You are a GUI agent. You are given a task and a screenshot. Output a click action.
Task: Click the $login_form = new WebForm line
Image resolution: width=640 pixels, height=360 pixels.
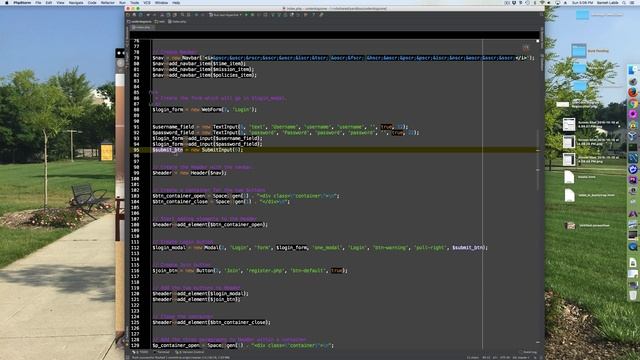click(x=204, y=110)
